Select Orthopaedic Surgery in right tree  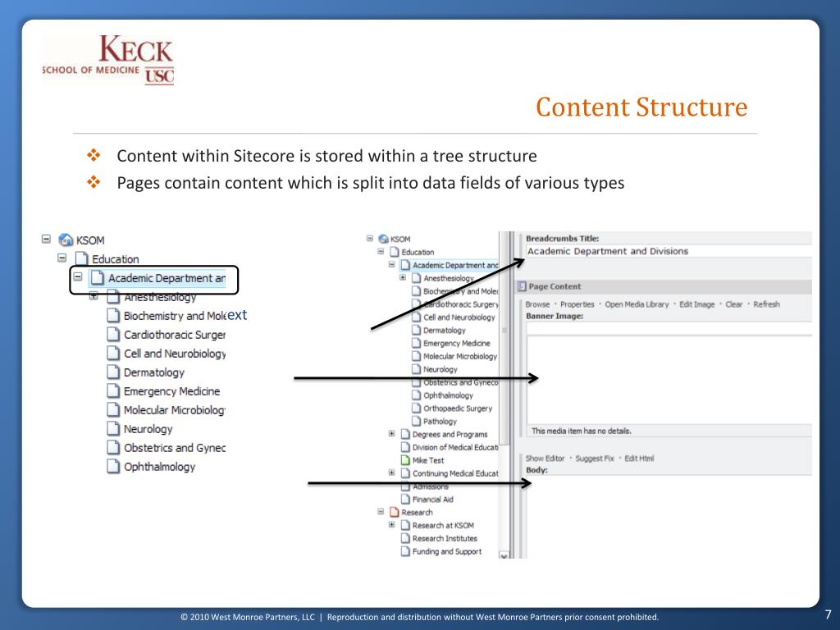458,409
